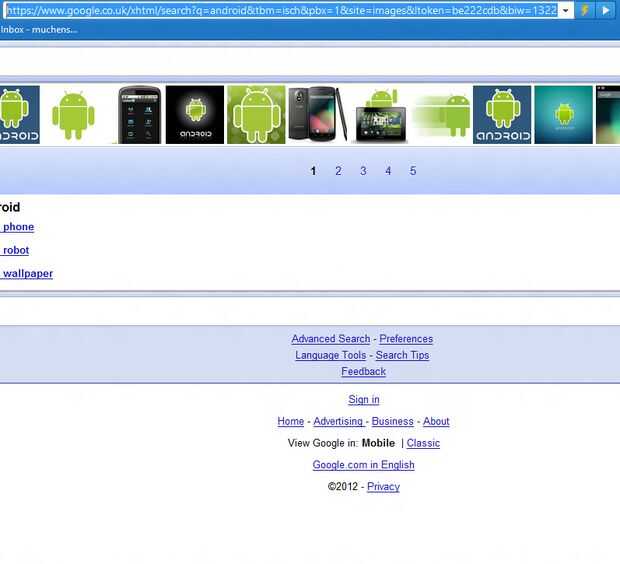Select results page 1

(313, 171)
